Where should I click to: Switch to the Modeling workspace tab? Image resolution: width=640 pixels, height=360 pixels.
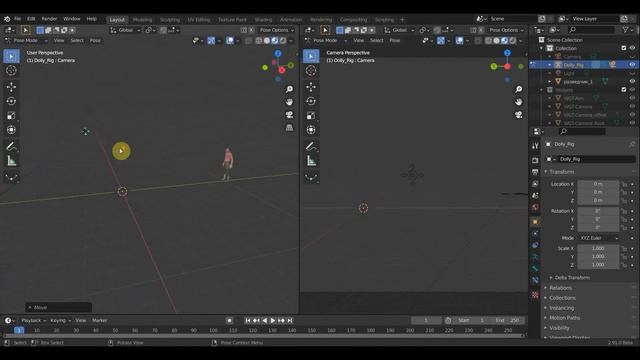(x=142, y=20)
